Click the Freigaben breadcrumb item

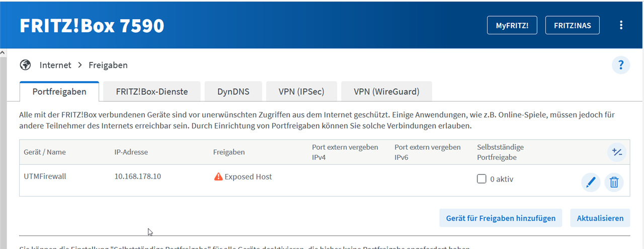click(x=108, y=65)
